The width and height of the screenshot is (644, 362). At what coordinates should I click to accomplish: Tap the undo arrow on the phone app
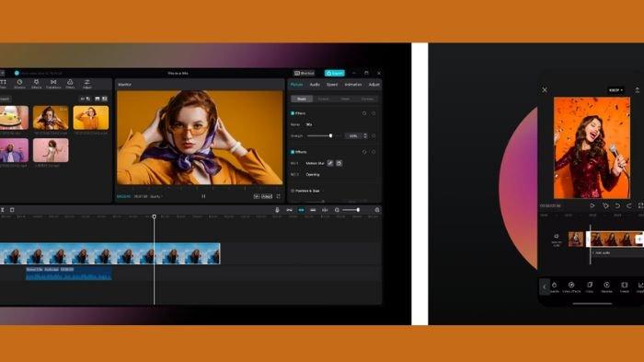click(x=617, y=205)
